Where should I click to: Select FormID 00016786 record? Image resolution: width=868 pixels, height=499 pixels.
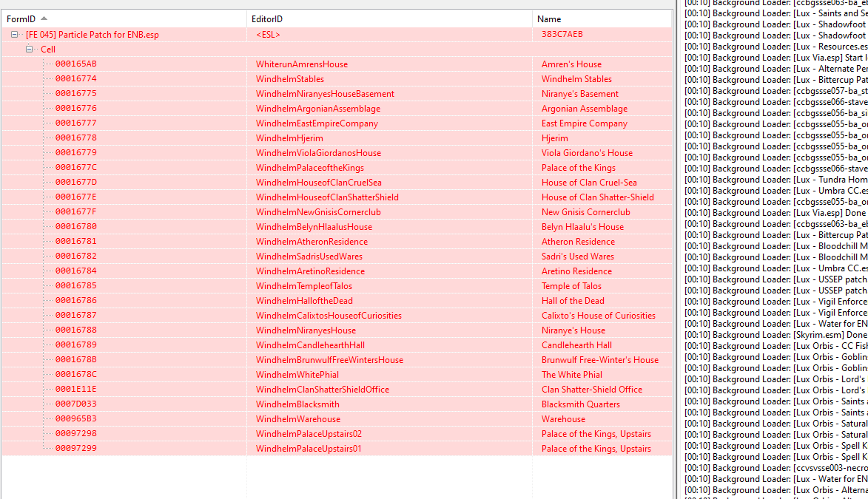(75, 300)
